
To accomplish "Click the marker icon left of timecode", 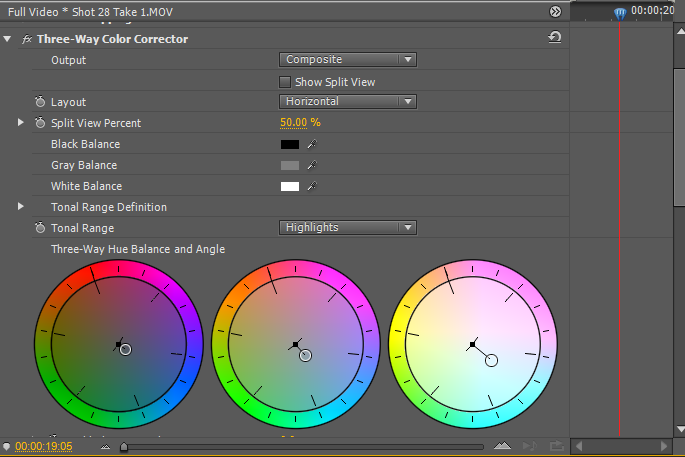I will [6, 447].
